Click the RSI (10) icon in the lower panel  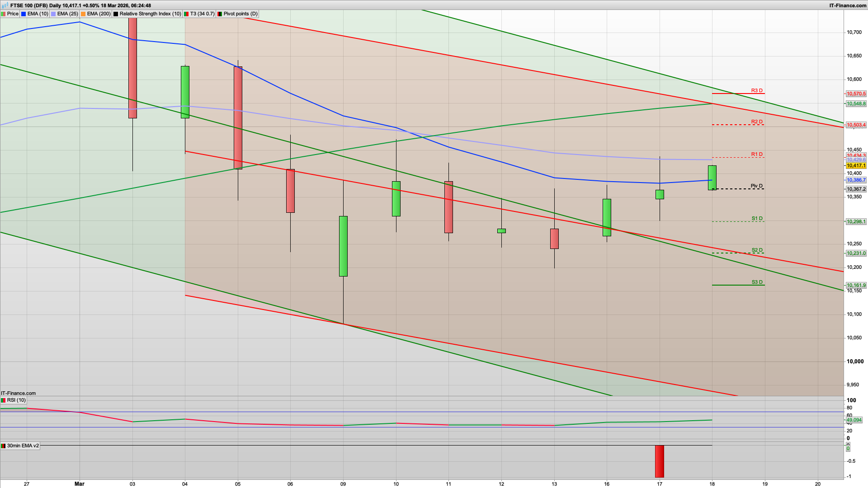[x=4, y=400]
